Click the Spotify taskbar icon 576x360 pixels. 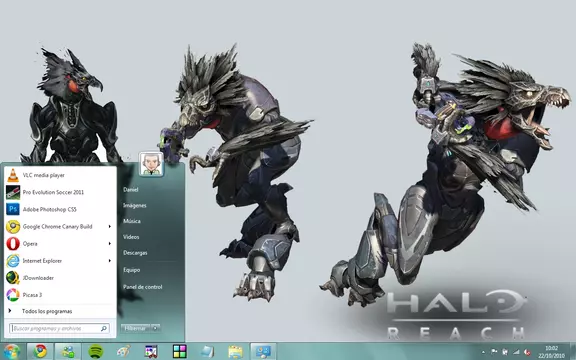click(x=96, y=352)
